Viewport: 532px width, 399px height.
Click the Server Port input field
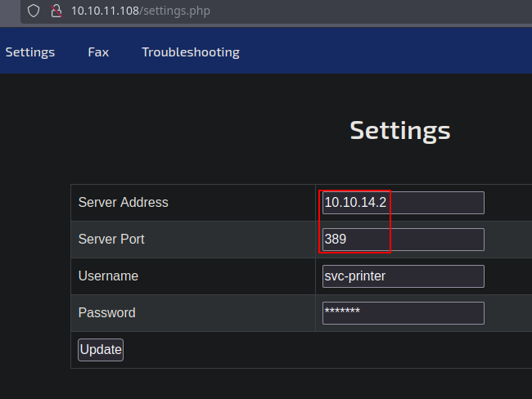403,240
